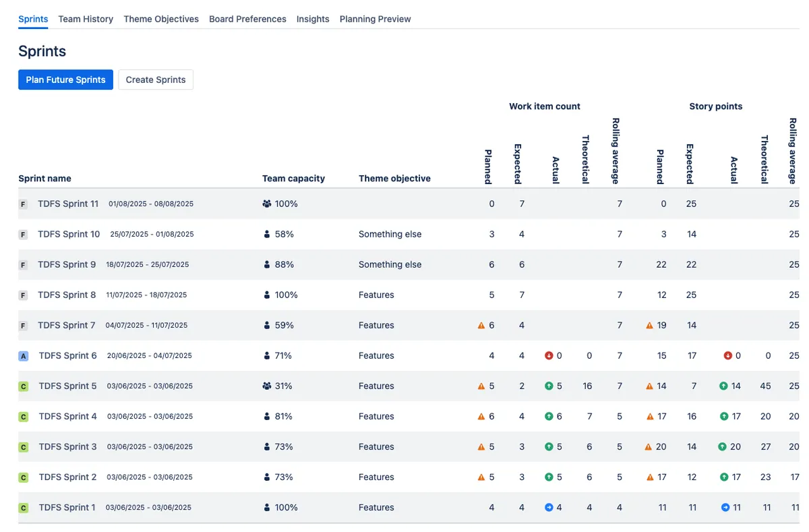The height and width of the screenshot is (532, 809).
Task: Click the Sprints page heading
Action: pyautogui.click(x=42, y=51)
